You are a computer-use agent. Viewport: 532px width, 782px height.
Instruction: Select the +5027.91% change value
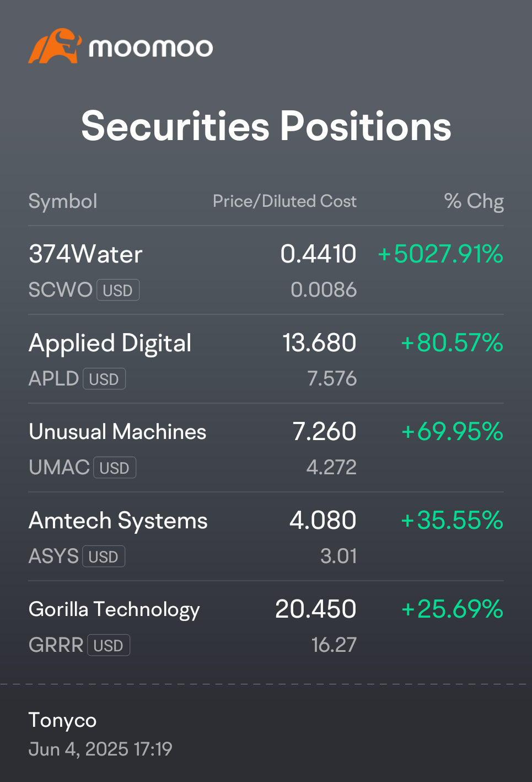coord(440,254)
